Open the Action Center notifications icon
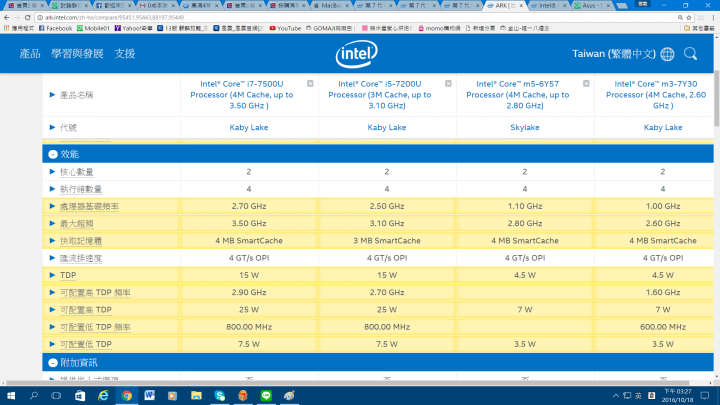The image size is (720, 405). click(x=705, y=395)
